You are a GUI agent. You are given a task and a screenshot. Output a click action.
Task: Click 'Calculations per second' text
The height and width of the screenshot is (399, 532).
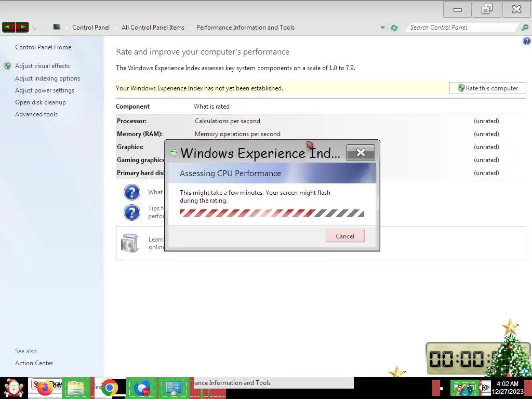click(228, 121)
